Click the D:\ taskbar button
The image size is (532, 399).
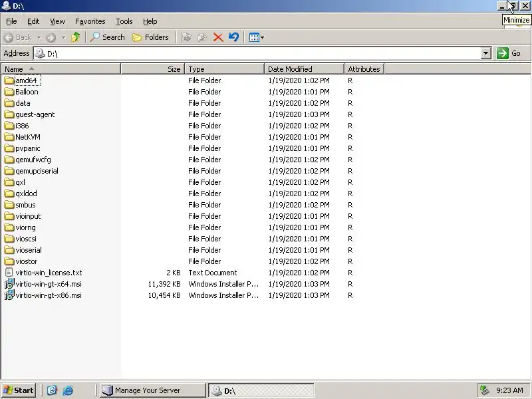261,390
